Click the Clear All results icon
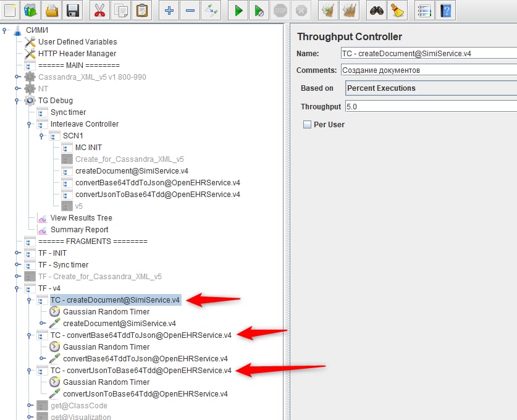This screenshot has width=517, height=420. point(349,10)
